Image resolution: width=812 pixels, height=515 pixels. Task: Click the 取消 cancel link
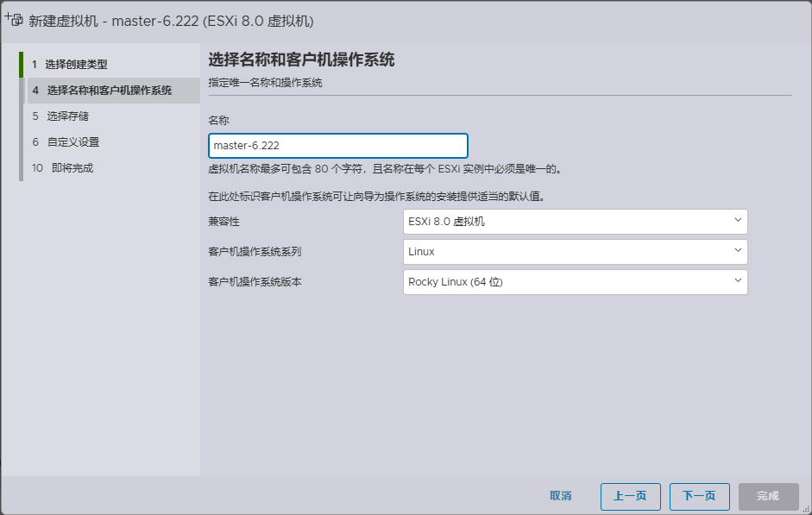coord(560,496)
